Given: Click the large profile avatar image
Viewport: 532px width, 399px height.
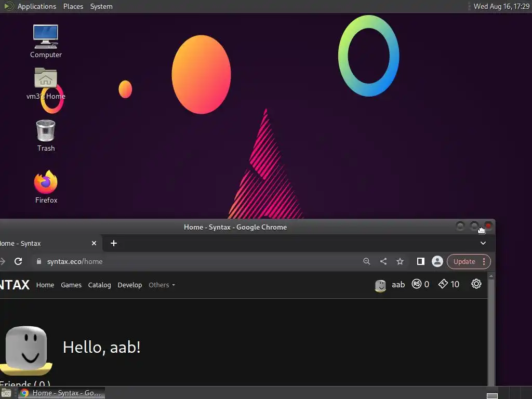Looking at the screenshot, I should pyautogui.click(x=26, y=350).
